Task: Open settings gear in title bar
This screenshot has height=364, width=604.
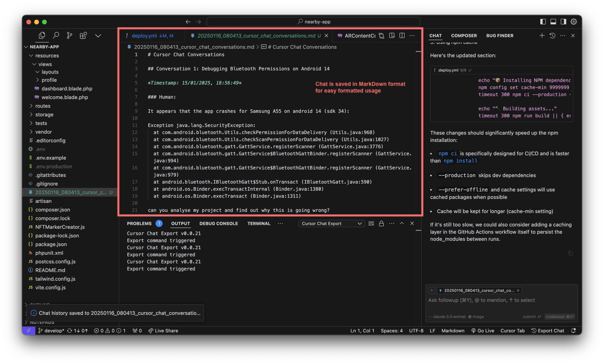Action: point(574,22)
